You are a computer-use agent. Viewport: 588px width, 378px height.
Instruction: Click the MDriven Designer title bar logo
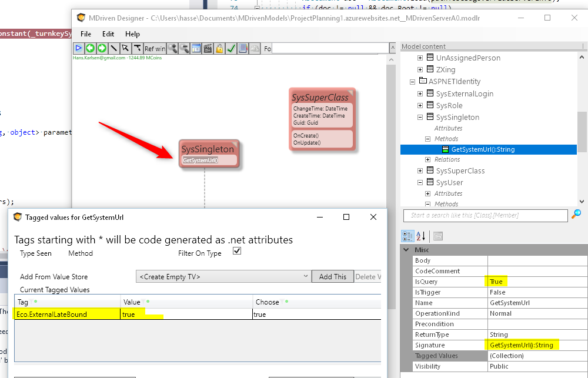coord(81,18)
